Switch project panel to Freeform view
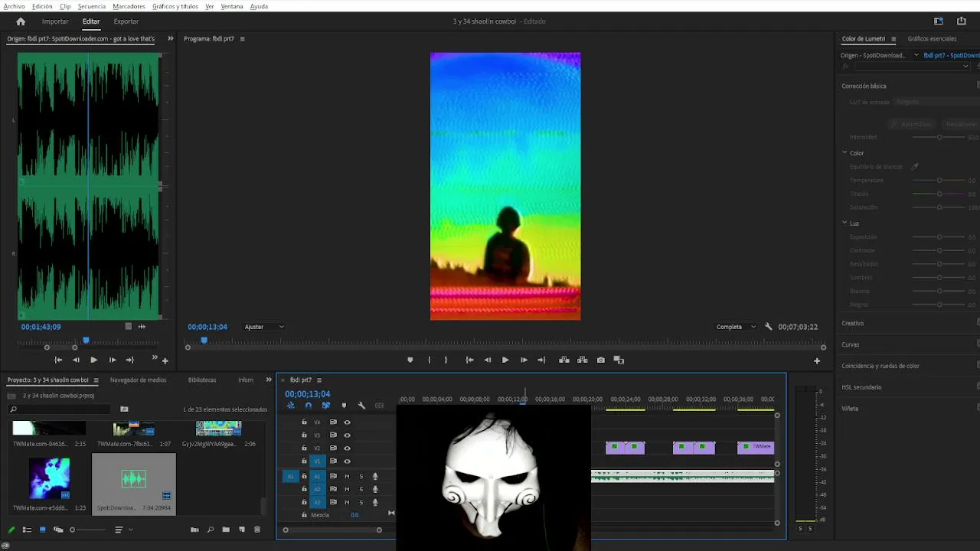This screenshot has width=980, height=551. click(58, 530)
